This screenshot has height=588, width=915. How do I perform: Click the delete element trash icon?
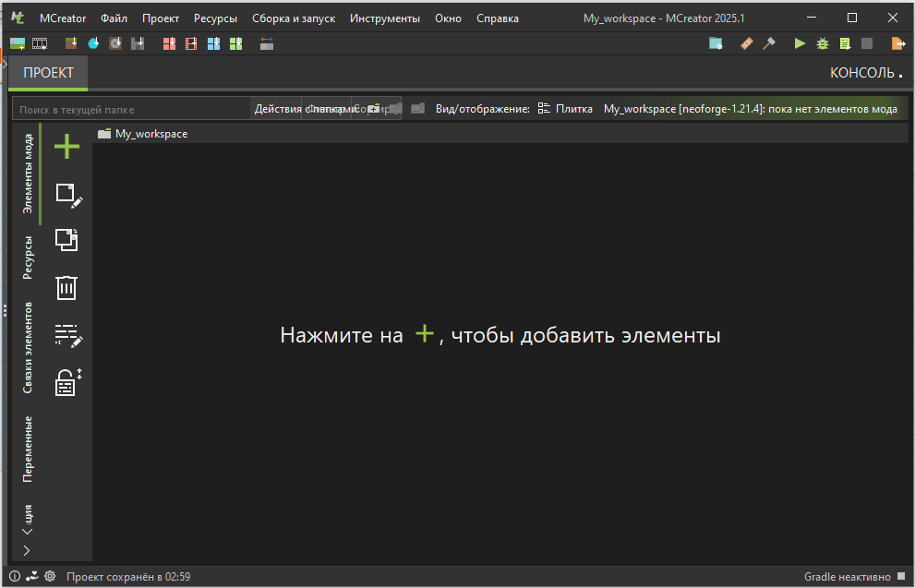(66, 288)
